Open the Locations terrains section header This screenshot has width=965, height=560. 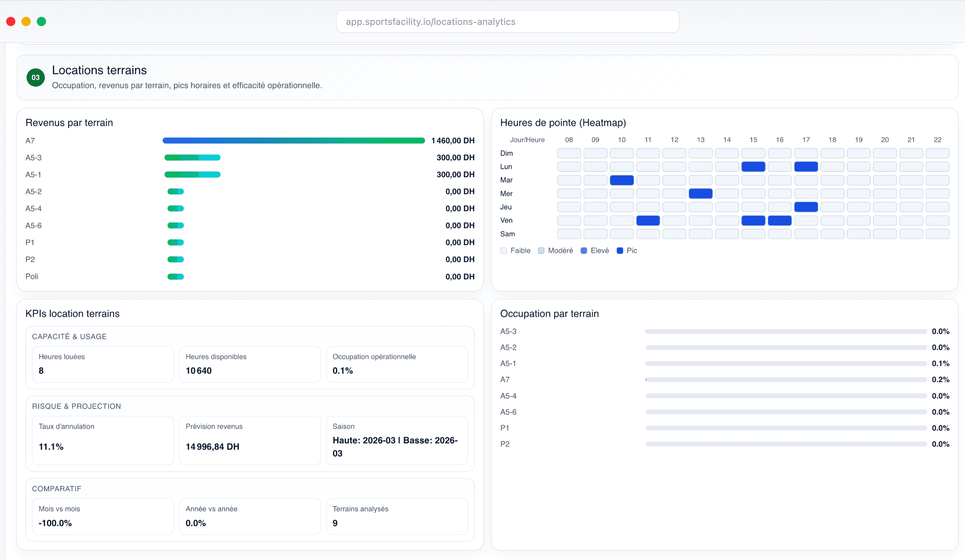tap(99, 70)
